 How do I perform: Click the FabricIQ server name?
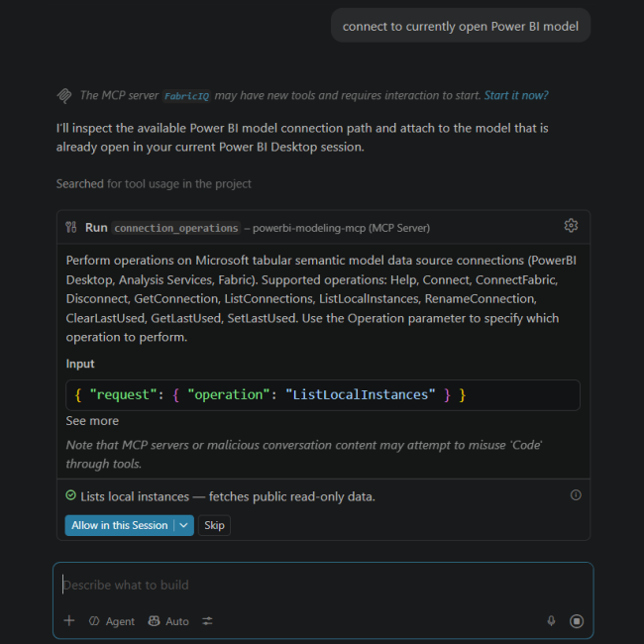[x=186, y=96]
